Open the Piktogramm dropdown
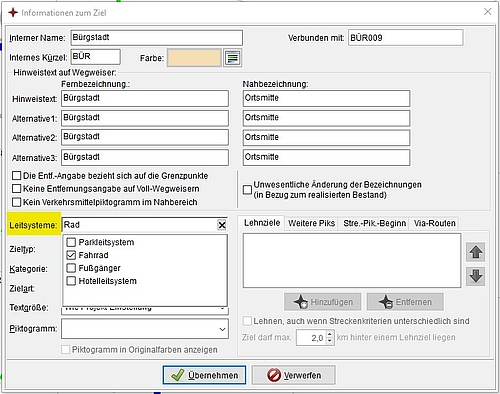Viewport: 500px width, 394px height. click(222, 329)
